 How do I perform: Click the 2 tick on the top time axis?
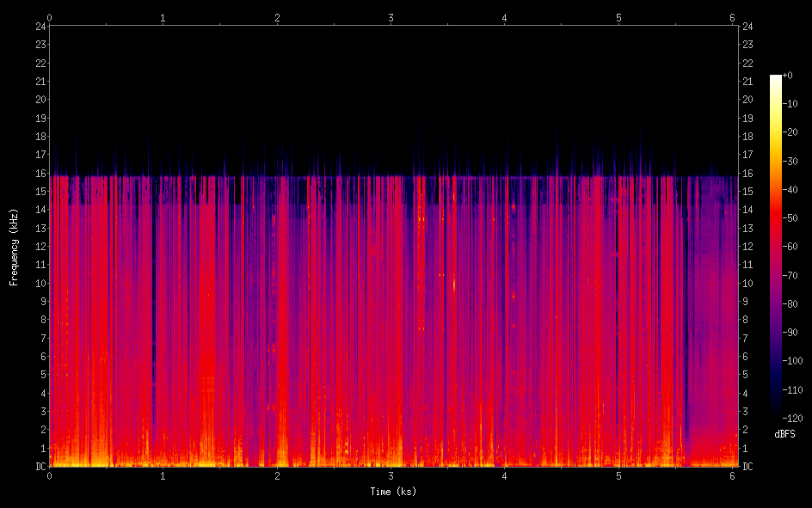pos(277,17)
